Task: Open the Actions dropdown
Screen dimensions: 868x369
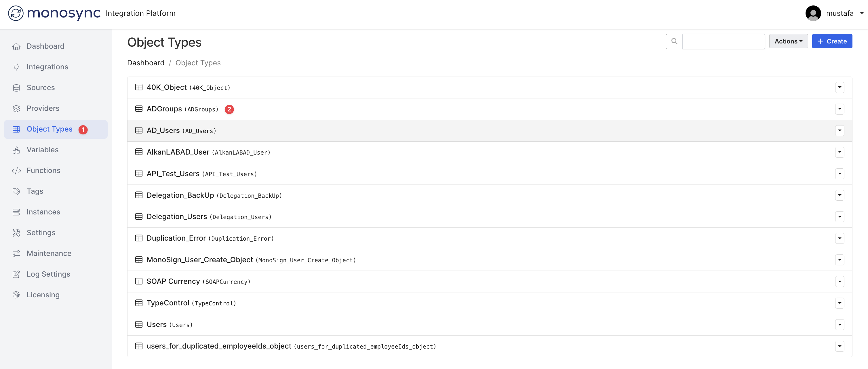Action: [x=788, y=41]
